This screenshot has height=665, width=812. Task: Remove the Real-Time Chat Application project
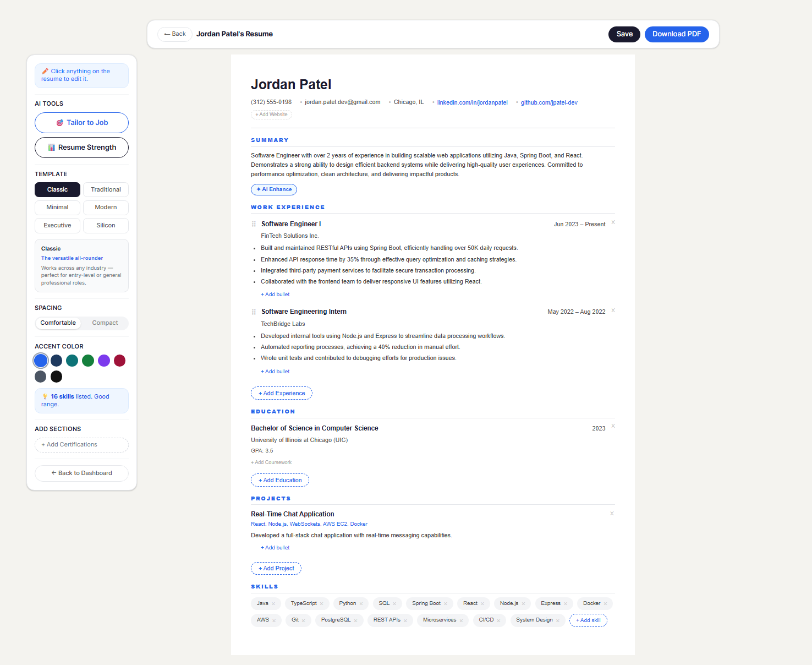click(x=612, y=513)
